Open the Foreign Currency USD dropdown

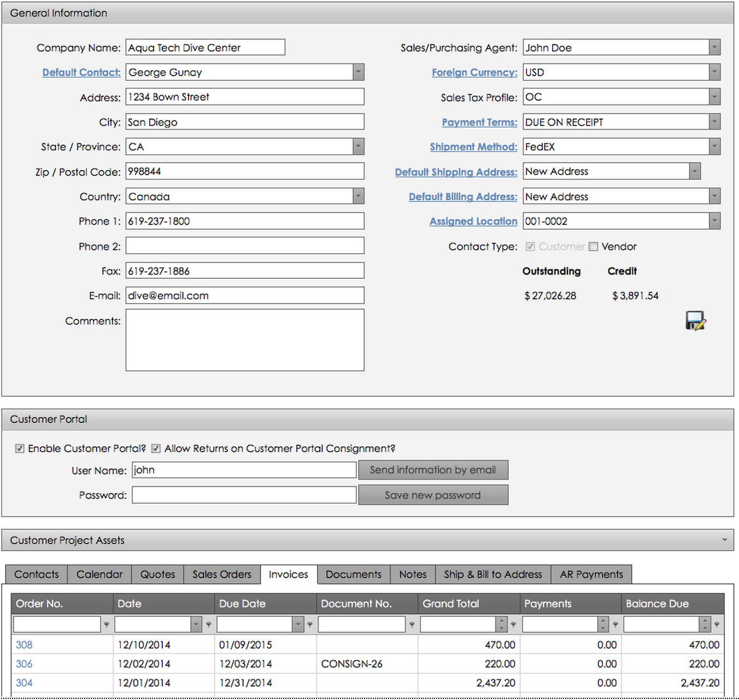714,72
